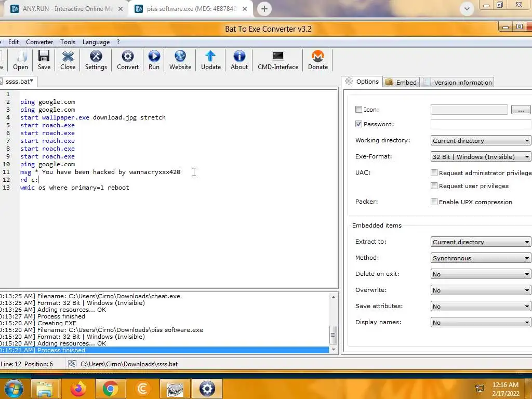This screenshot has width=532, height=399.
Task: Click the Convert gear icon
Action: (x=128, y=60)
